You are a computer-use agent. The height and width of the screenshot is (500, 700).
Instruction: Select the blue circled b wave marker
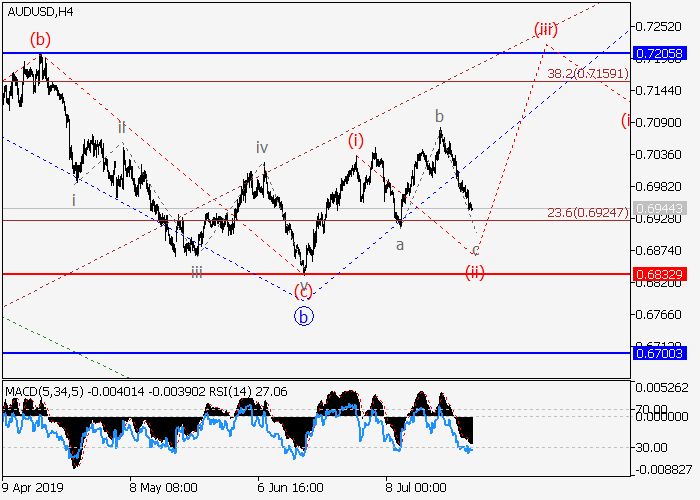(x=304, y=317)
